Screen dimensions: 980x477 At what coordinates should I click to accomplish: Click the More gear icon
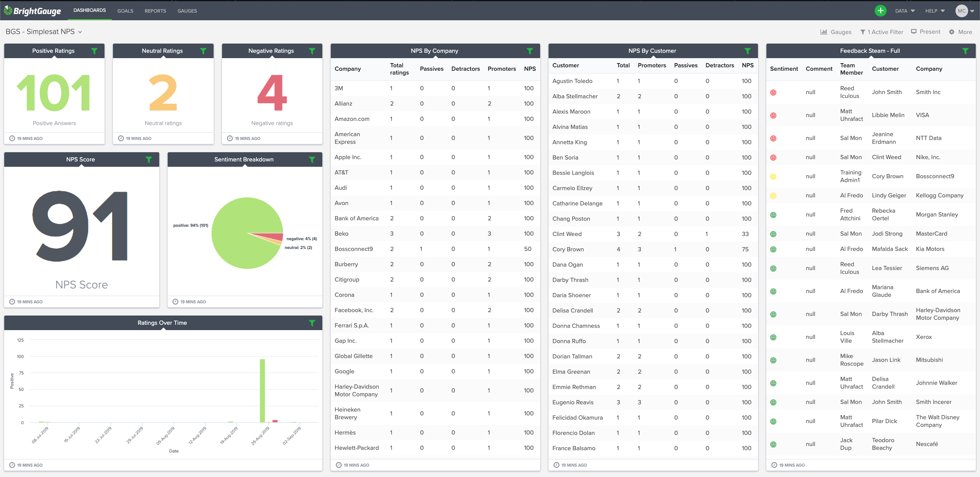coord(952,32)
